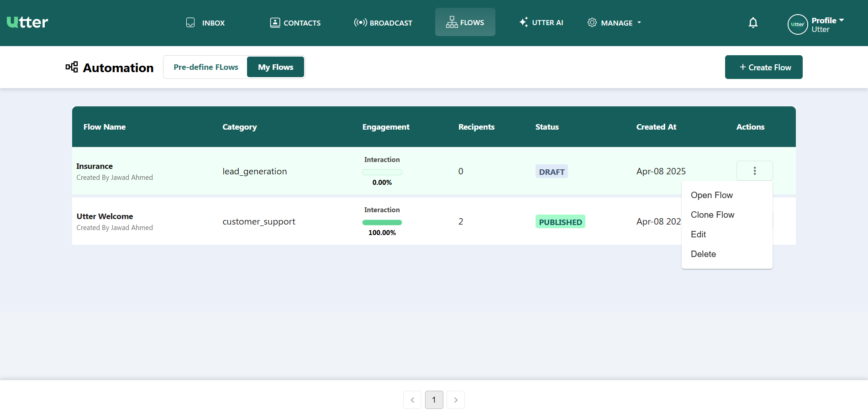
Task: Click the Utter profile avatar
Action: click(x=797, y=25)
